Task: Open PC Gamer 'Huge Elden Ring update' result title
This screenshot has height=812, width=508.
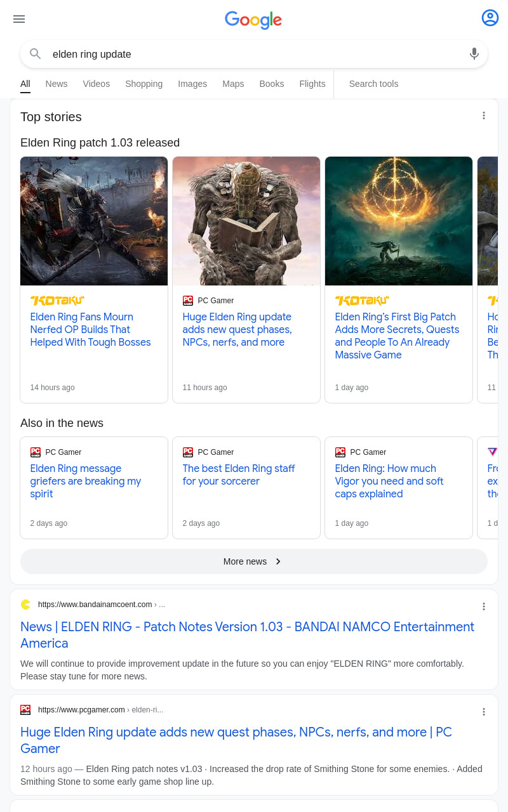Action: click(236, 740)
